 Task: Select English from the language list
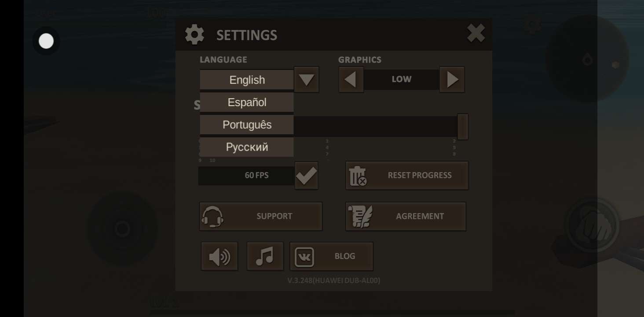click(247, 80)
